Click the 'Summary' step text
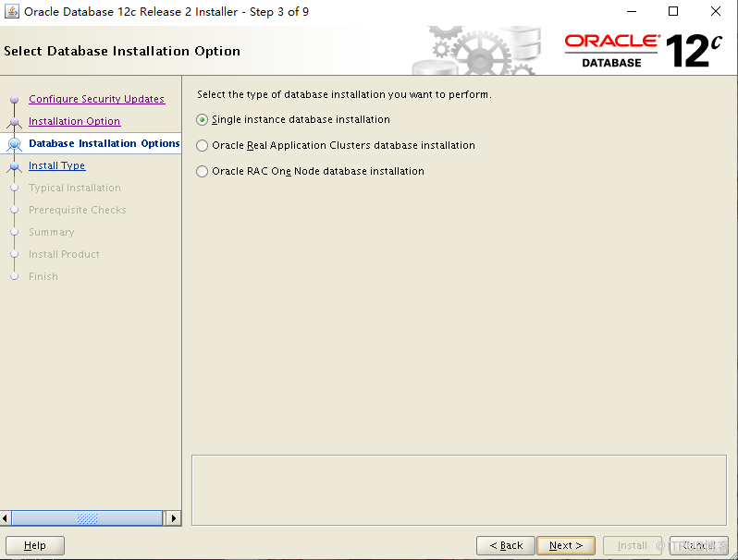Viewport: 738px width, 560px height. click(51, 232)
